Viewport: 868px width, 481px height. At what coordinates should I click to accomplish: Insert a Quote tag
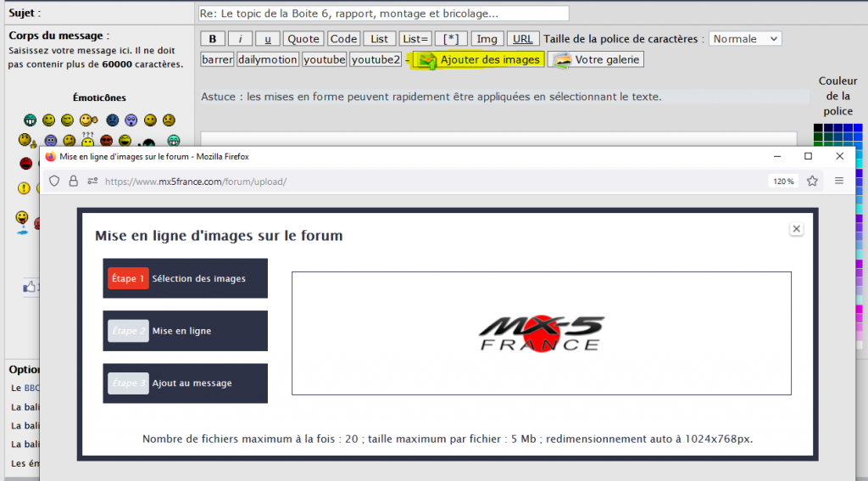point(303,39)
